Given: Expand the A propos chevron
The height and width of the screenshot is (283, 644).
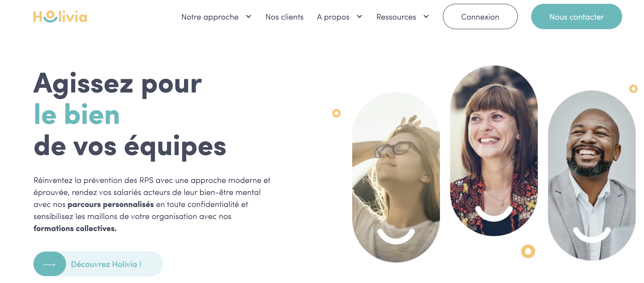Looking at the screenshot, I should click(359, 16).
